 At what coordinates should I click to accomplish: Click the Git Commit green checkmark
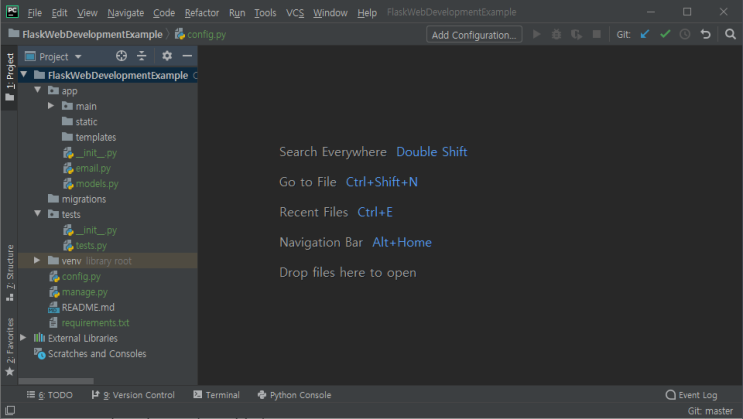click(665, 34)
